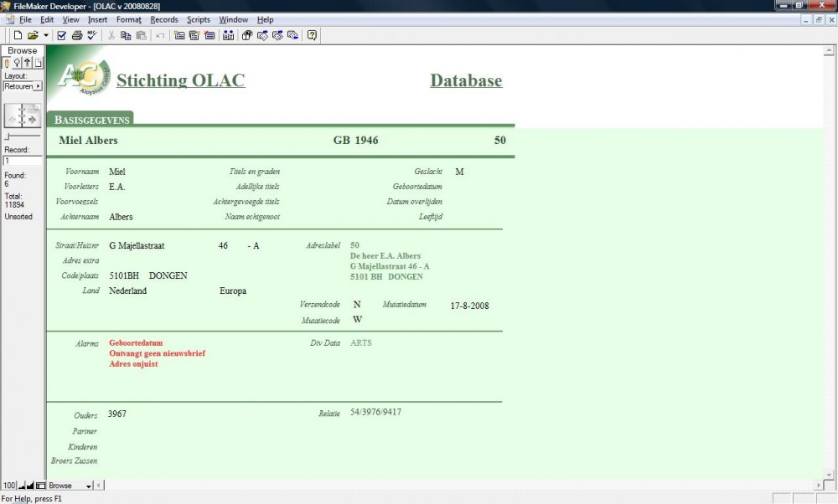
Task: Click the red alarm Adres onjuist
Action: point(133,363)
